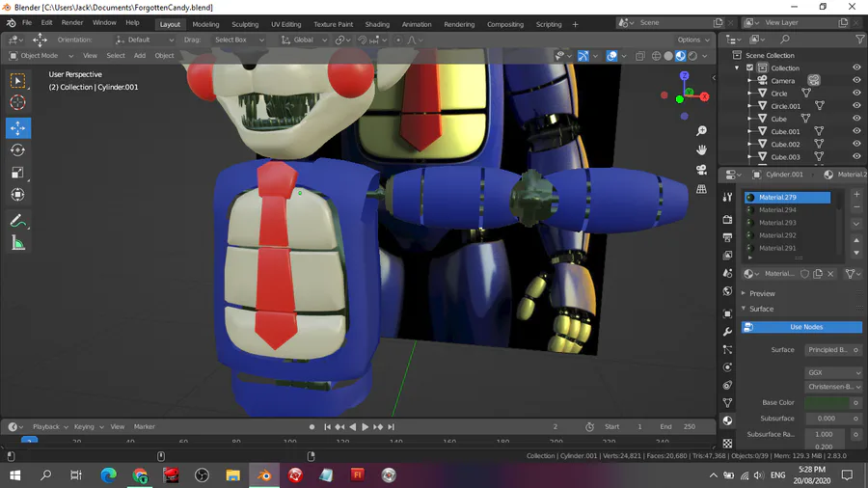Activate the Move tool
The image size is (868, 488).
click(x=17, y=127)
